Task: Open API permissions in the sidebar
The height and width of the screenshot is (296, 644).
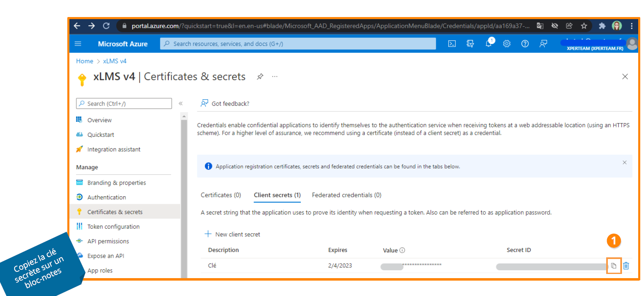Action: (108, 241)
